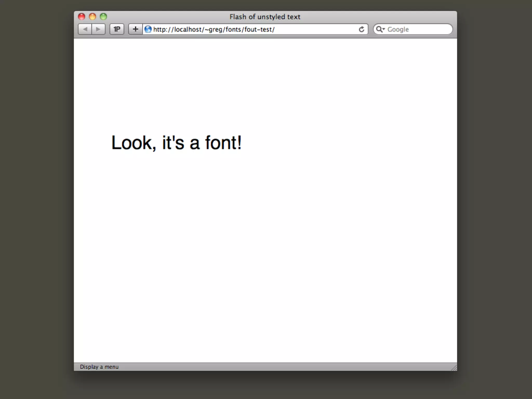Click the globe site icon in address bar
This screenshot has height=399, width=532.
tap(148, 29)
